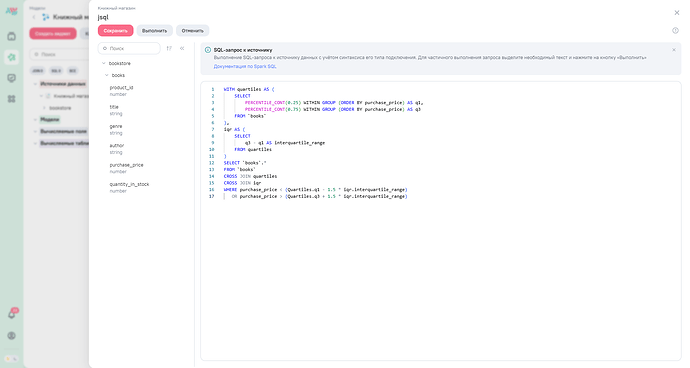Click the info icon in the SQL-запрос banner
Viewport: 690px width, 368px height.
pos(208,50)
